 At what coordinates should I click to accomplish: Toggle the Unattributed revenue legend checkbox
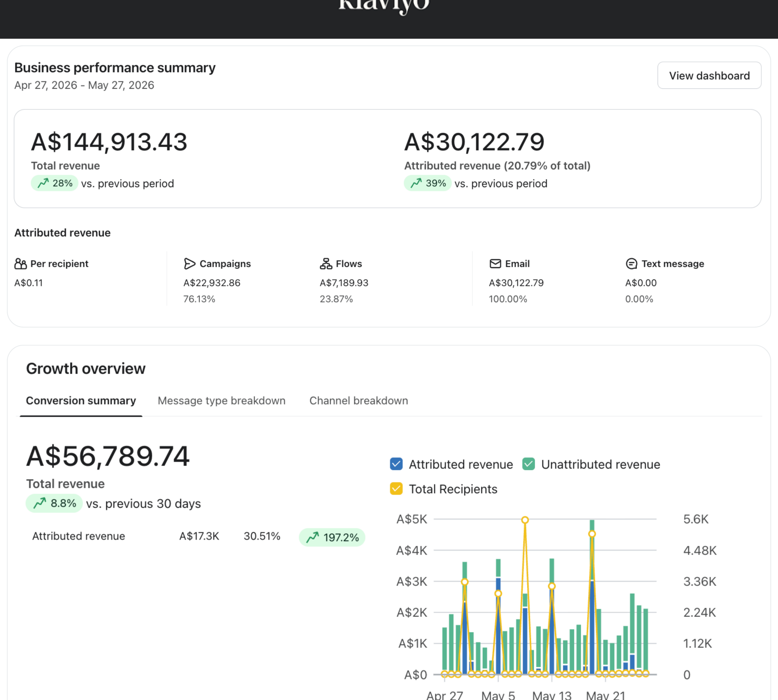[529, 464]
